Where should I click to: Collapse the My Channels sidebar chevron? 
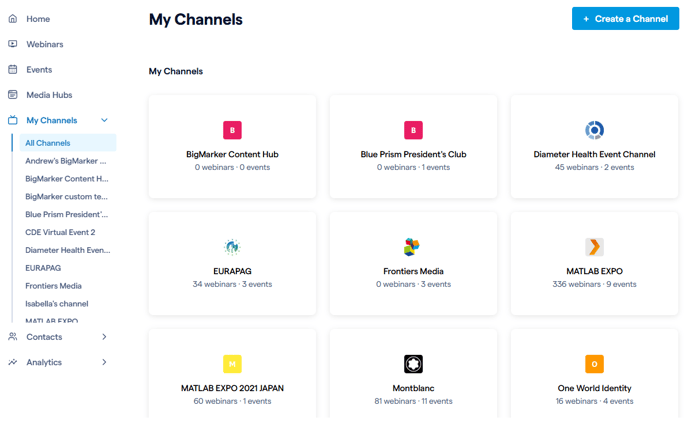[104, 120]
